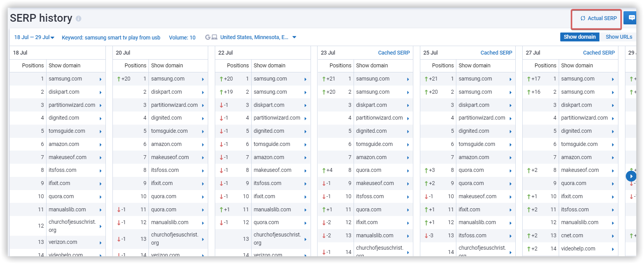Click partitionwizard.com arrow in 22 Jul column
The height and width of the screenshot is (264, 644).
[x=306, y=118]
